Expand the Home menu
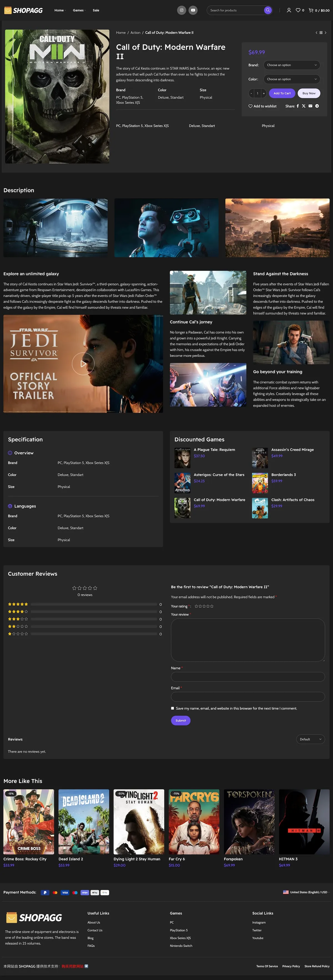Viewport: 333px width, 980px height. coord(60,10)
